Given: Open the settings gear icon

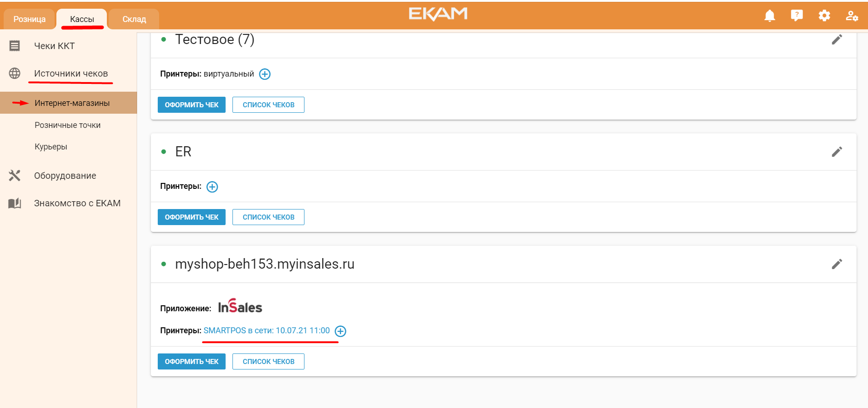Looking at the screenshot, I should (x=824, y=16).
